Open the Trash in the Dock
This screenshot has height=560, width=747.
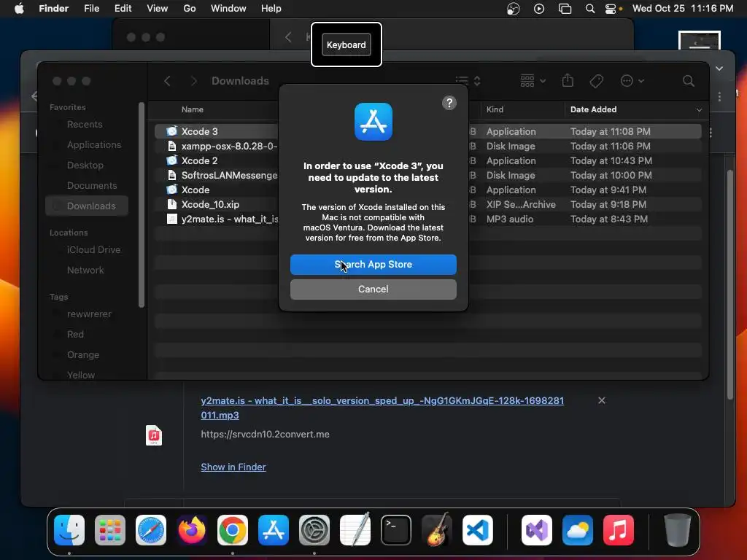678,530
